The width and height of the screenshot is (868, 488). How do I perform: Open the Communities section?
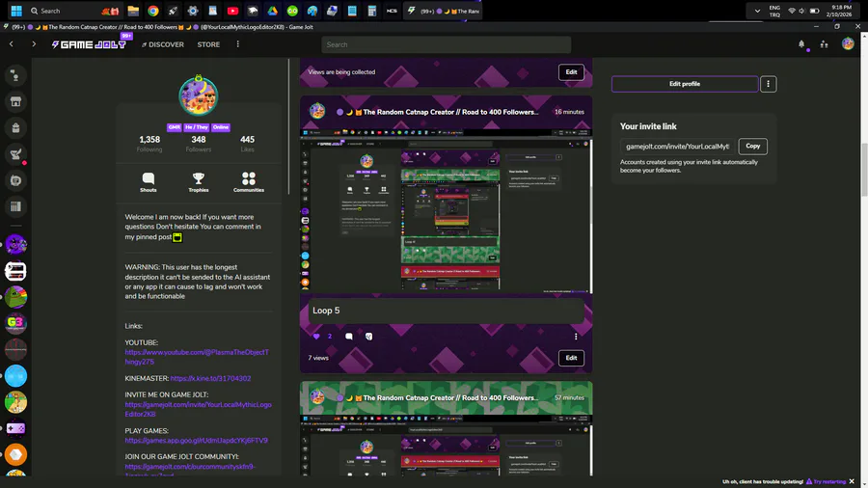[249, 182]
